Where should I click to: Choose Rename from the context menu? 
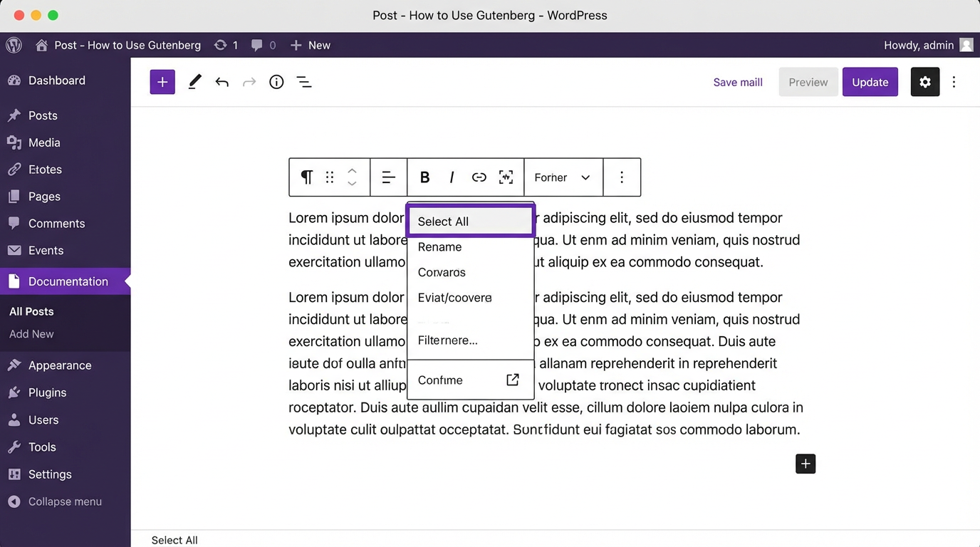439,247
